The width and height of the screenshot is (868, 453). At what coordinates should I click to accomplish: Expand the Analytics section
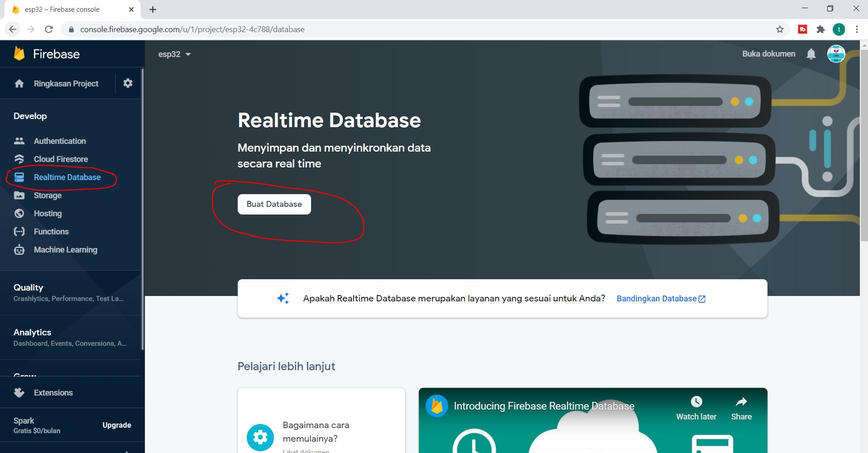tap(70, 337)
